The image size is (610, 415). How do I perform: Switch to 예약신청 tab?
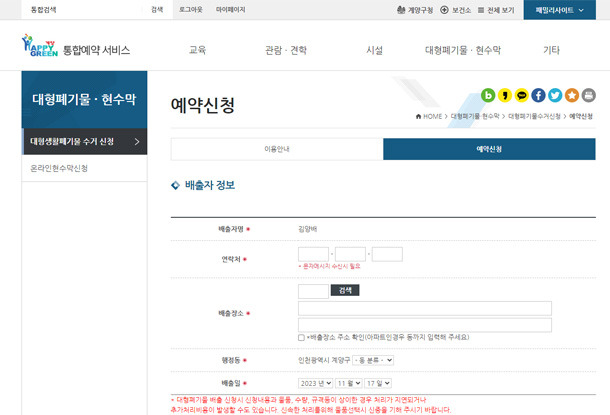(489, 149)
